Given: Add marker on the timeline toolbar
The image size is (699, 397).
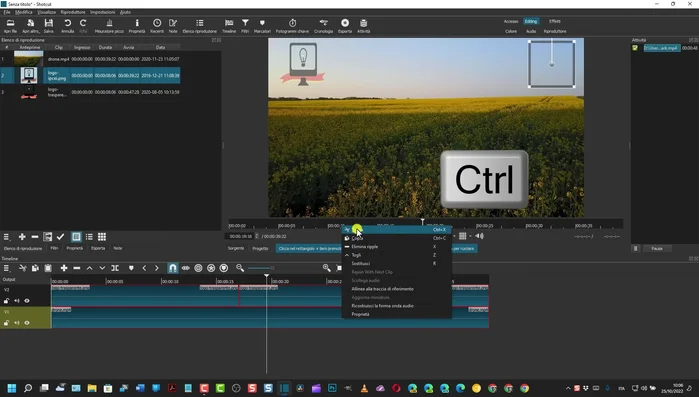Looking at the screenshot, I should tap(131, 268).
